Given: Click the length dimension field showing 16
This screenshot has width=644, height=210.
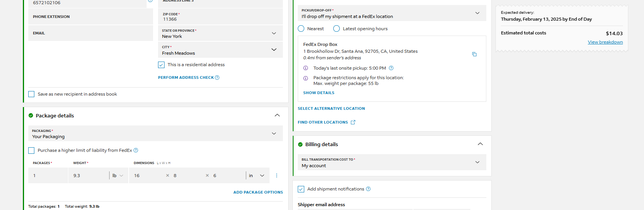Looking at the screenshot, I should coord(147,176).
